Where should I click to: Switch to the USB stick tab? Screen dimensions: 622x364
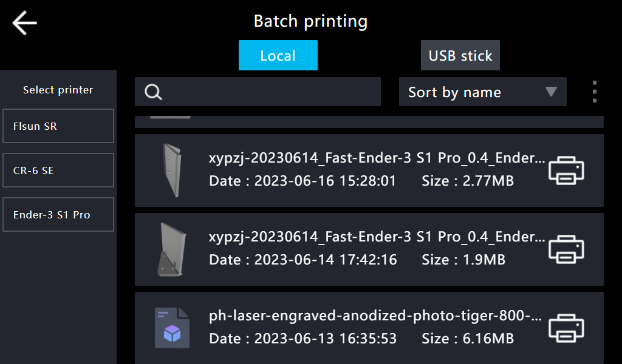(x=460, y=56)
